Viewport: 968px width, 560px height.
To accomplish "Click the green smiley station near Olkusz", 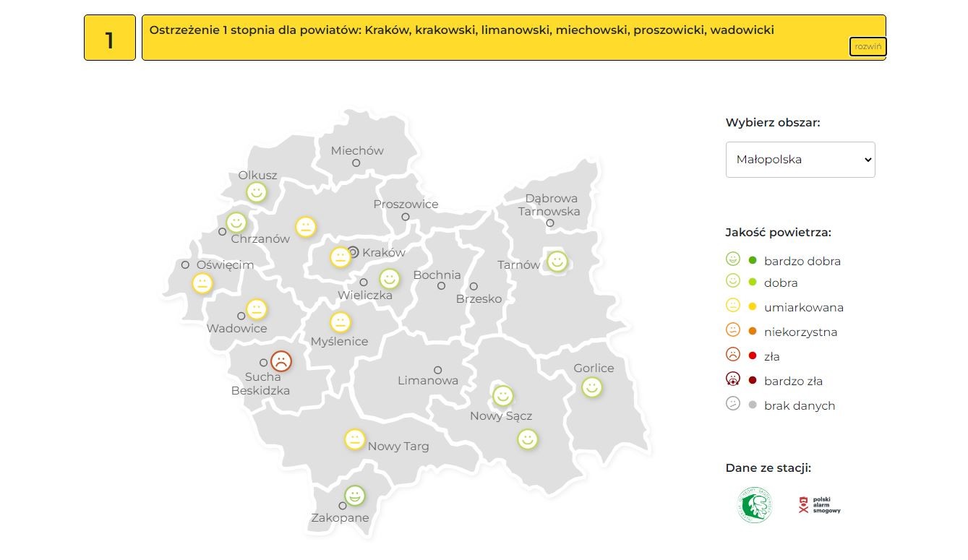I will (x=256, y=192).
